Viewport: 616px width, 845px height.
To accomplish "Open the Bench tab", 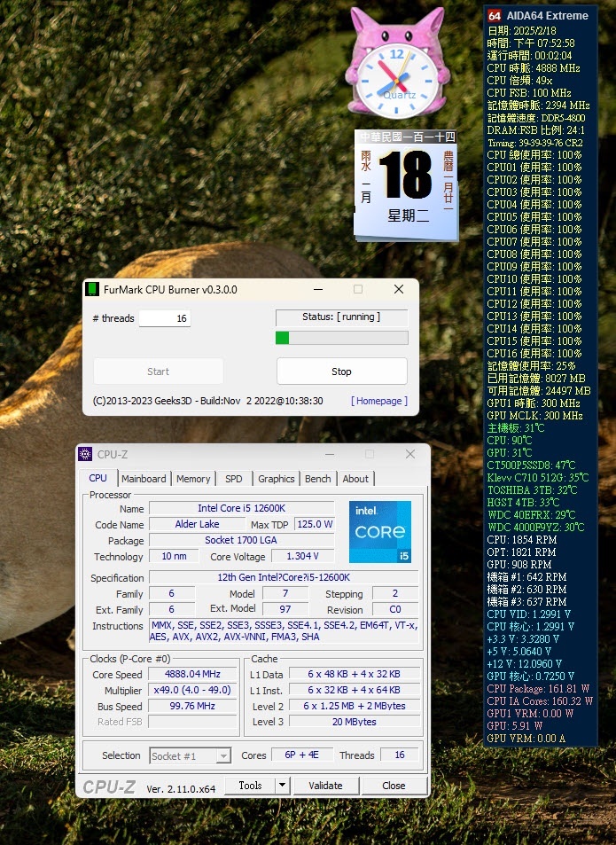I will (x=317, y=479).
